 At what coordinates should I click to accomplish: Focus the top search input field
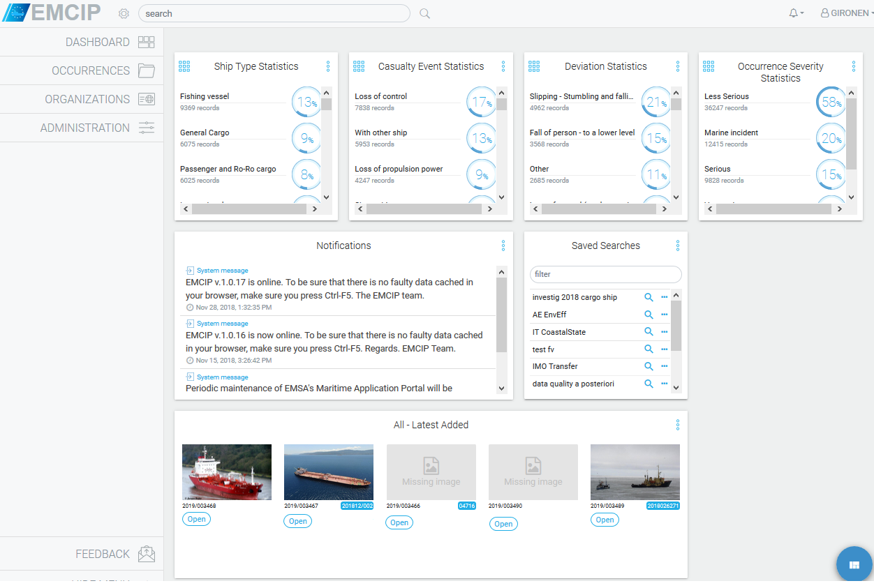(274, 13)
